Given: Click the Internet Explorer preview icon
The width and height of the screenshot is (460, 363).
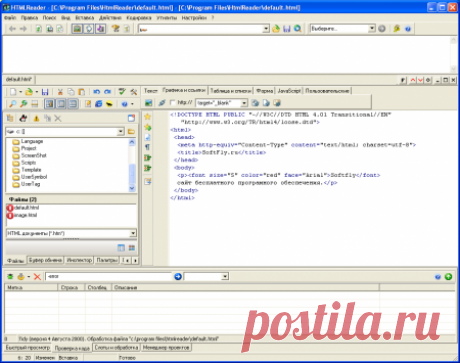Looking at the screenshot, I should [98, 104].
